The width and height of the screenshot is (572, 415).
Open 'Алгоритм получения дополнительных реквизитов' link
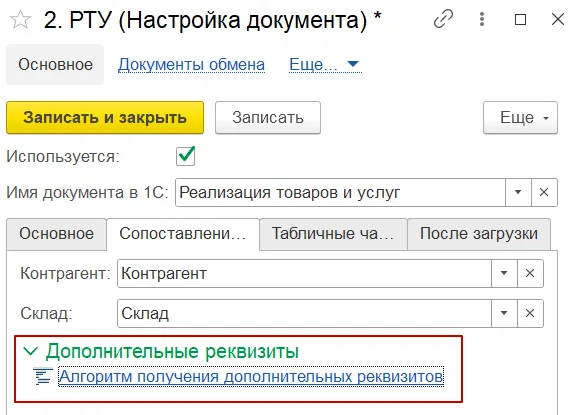point(251,376)
